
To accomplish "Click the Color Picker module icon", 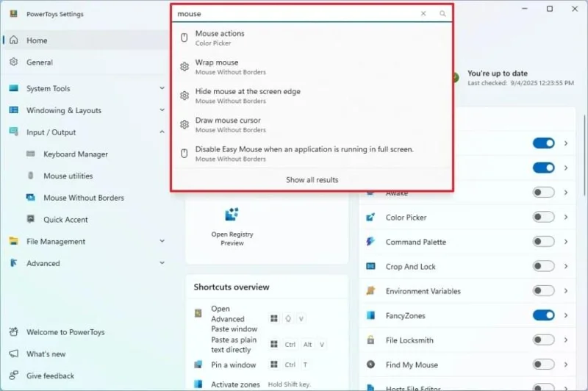I will tap(370, 217).
